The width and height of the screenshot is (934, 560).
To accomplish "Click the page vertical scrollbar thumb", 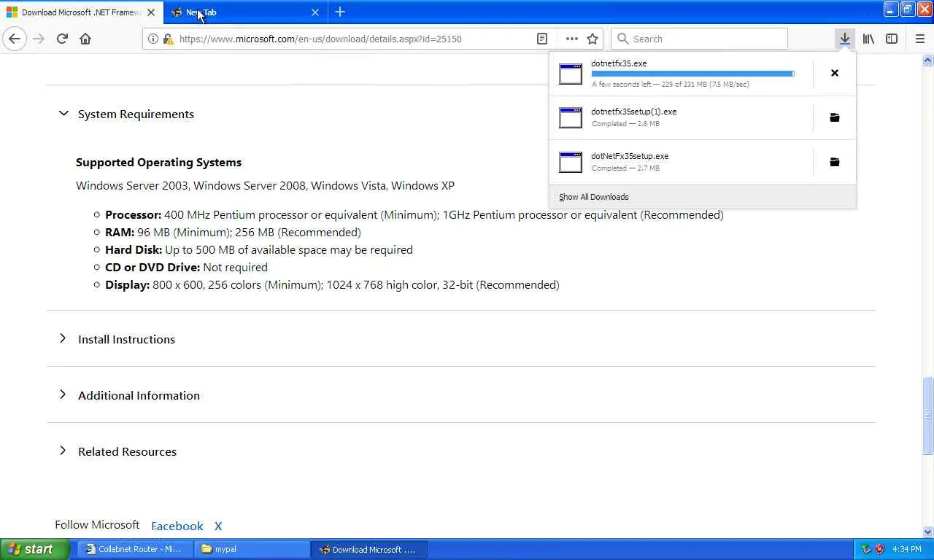I will [x=928, y=416].
